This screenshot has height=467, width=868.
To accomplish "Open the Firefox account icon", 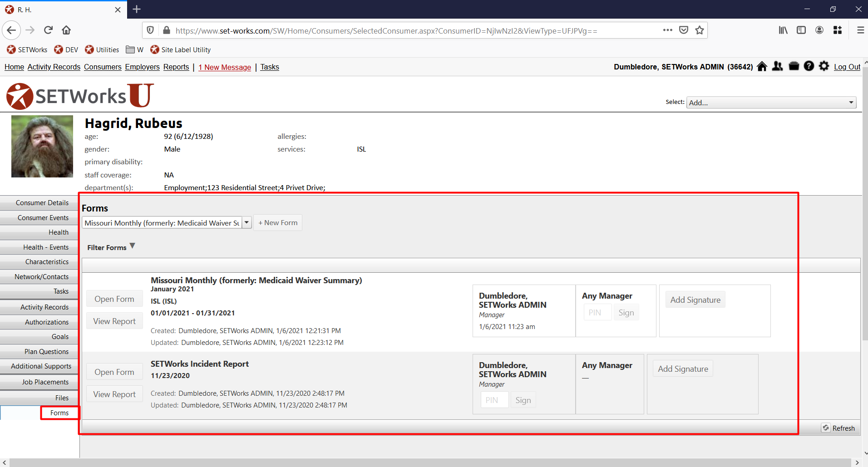I will [819, 30].
